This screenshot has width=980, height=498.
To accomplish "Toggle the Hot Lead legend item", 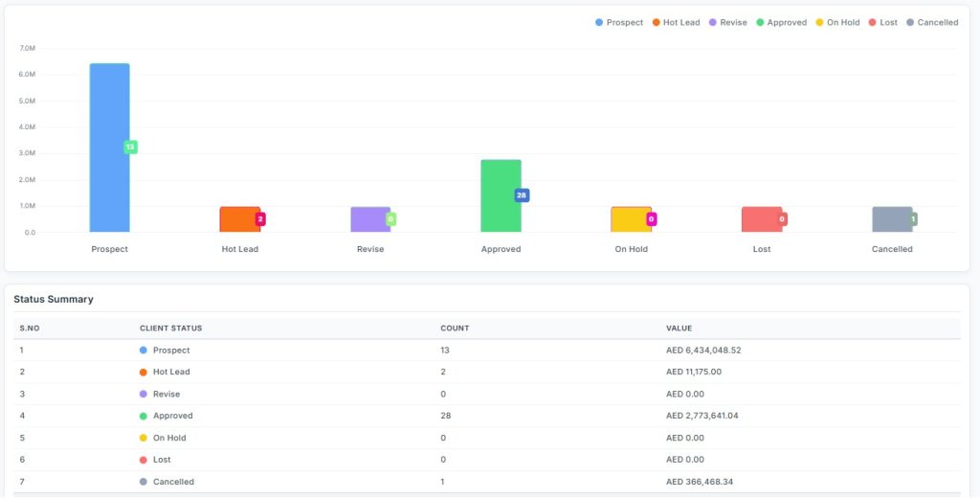I will point(676,23).
